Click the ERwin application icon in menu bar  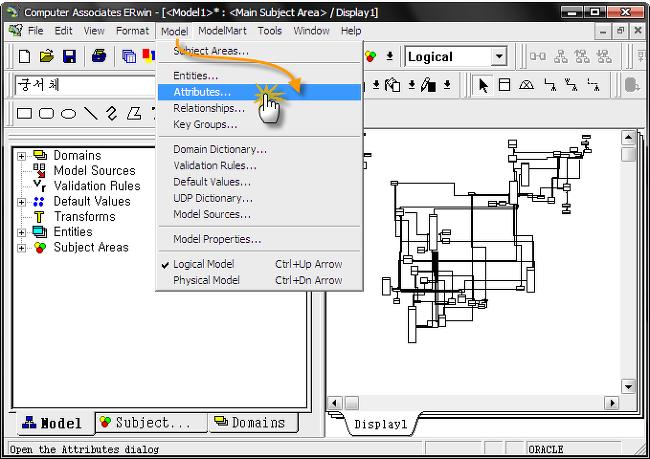click(15, 31)
